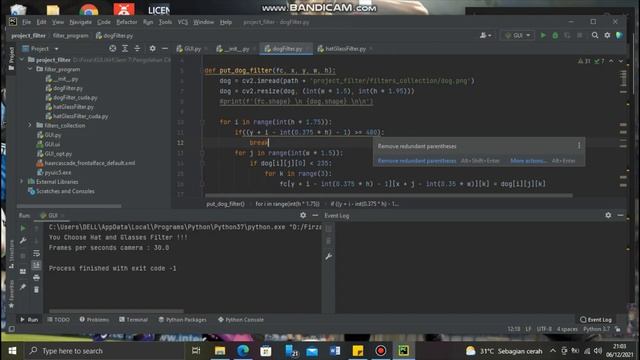Click Bandicam record icon in taskbar
This screenshot has width=640, height=360.
(380, 351)
